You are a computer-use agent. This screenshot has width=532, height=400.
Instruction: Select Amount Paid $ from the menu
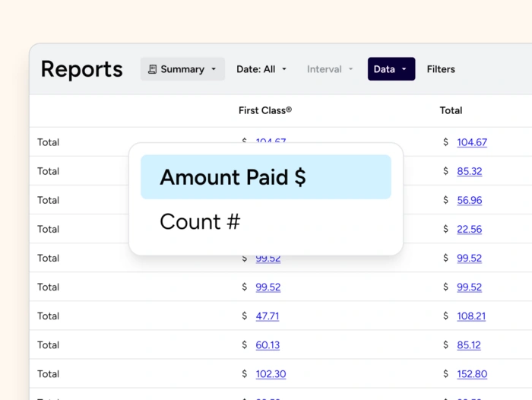click(x=265, y=177)
